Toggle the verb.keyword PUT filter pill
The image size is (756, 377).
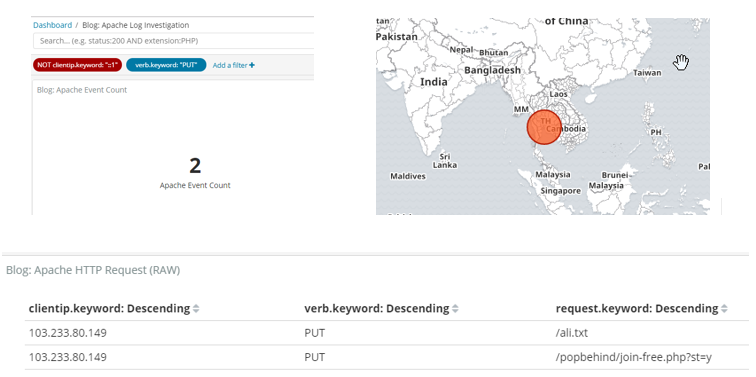pyautogui.click(x=166, y=65)
